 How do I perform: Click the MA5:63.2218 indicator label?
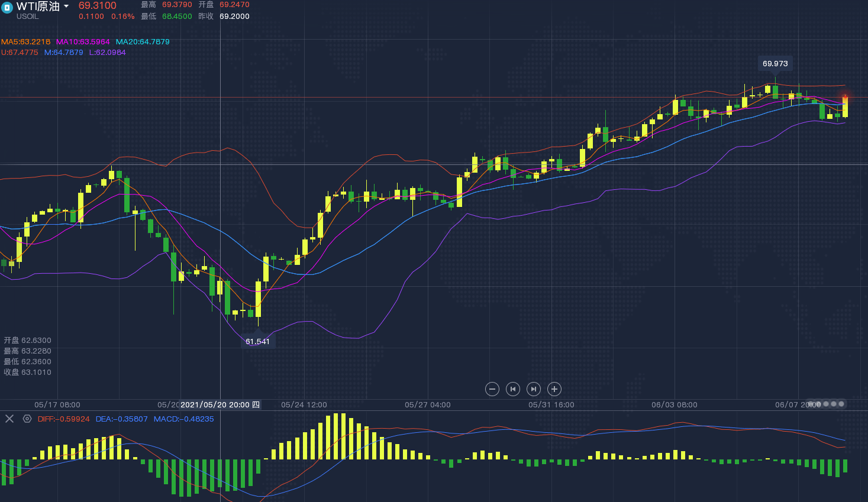tap(26, 42)
